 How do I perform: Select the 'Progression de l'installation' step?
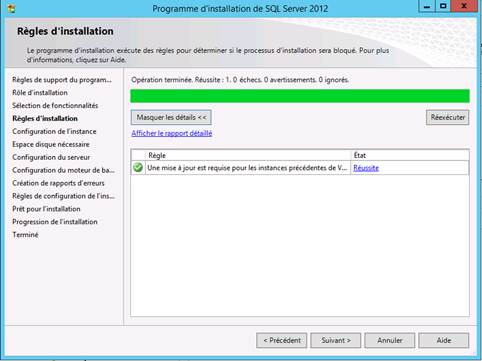tap(55, 222)
